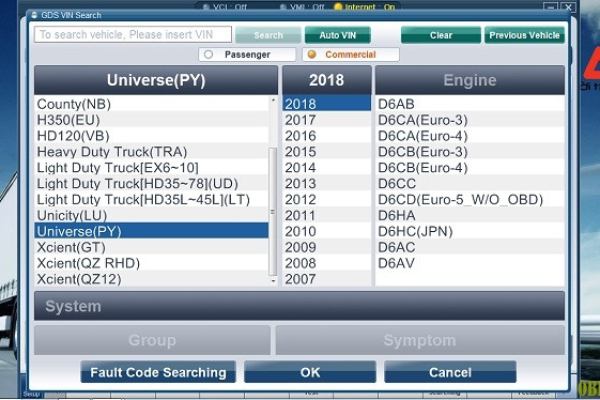Select Unicity(LU) model

(152, 216)
